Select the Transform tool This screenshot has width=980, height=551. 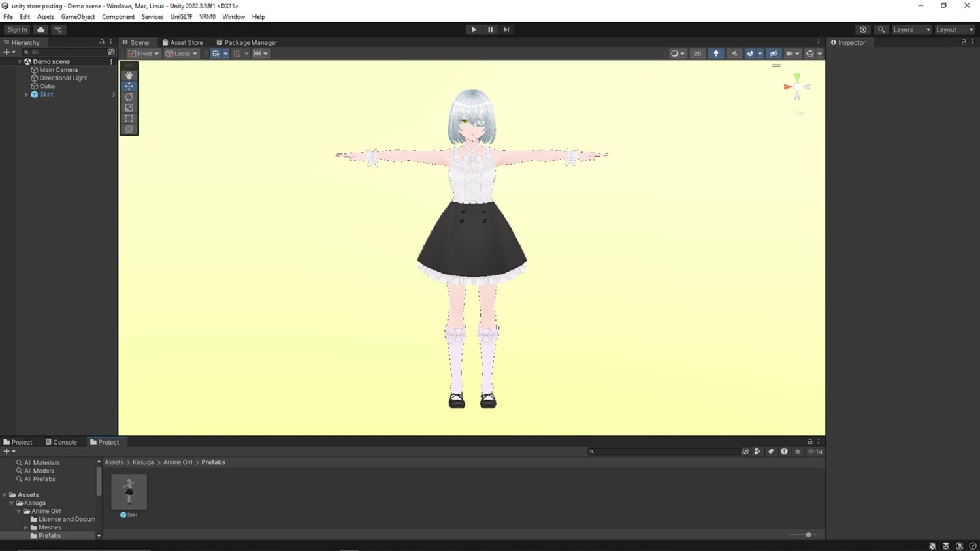point(129,129)
